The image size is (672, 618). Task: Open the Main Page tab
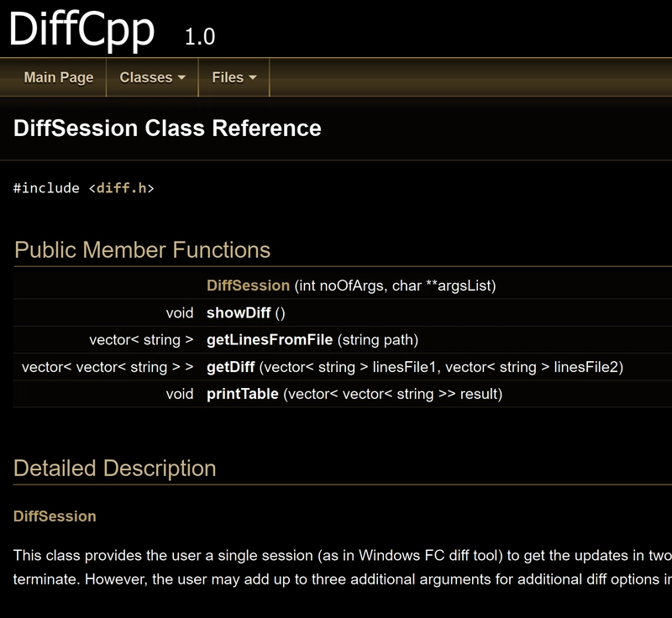point(59,77)
